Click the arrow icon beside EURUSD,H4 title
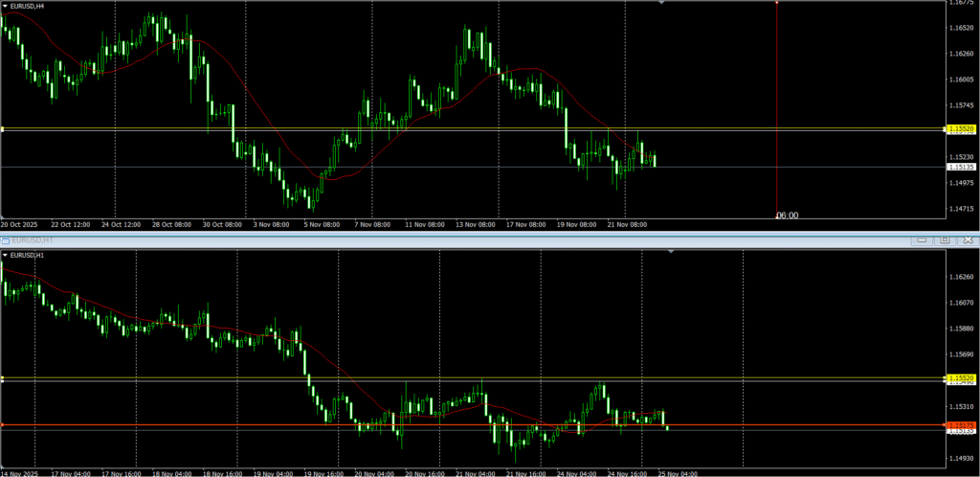 [x=5, y=6]
